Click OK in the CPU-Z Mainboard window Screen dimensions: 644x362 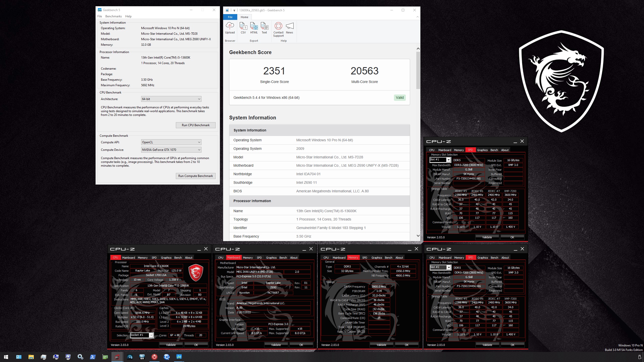pyautogui.click(x=301, y=345)
